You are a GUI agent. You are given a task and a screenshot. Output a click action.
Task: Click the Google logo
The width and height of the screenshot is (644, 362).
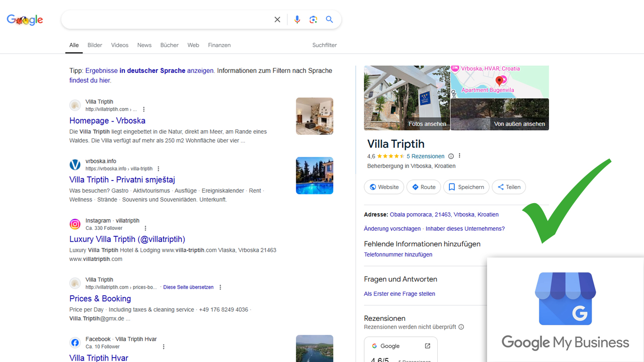click(x=25, y=20)
